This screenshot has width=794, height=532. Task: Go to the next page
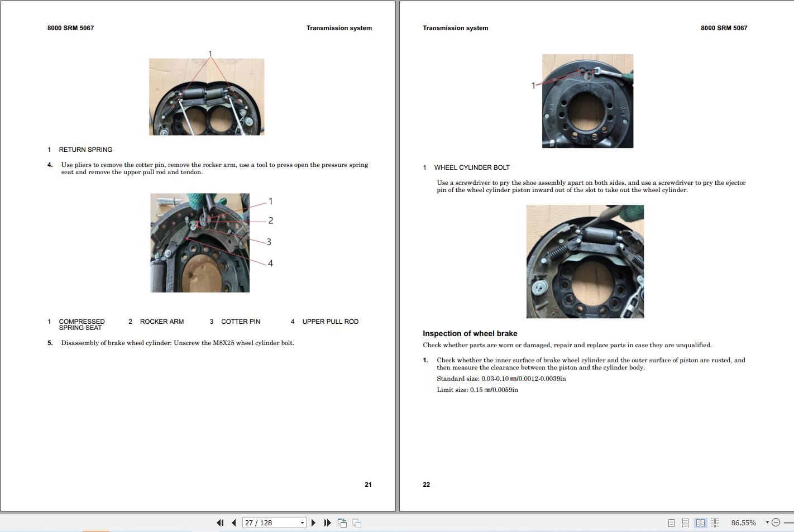click(x=313, y=523)
